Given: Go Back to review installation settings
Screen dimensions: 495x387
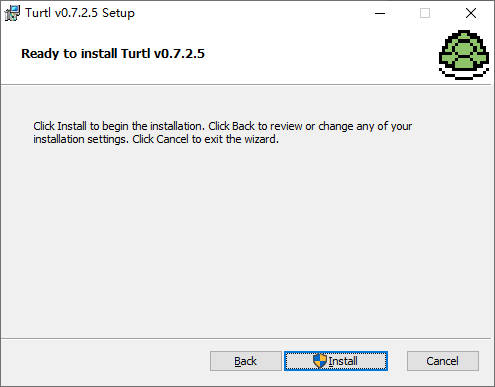Looking at the screenshot, I should pyautogui.click(x=246, y=361).
